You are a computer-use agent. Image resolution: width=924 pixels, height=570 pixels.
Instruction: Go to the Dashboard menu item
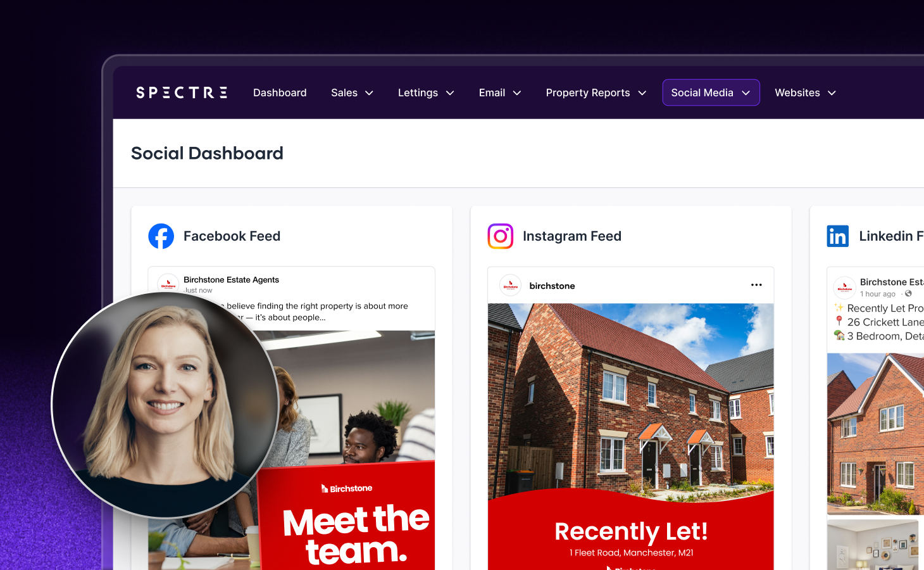point(280,92)
